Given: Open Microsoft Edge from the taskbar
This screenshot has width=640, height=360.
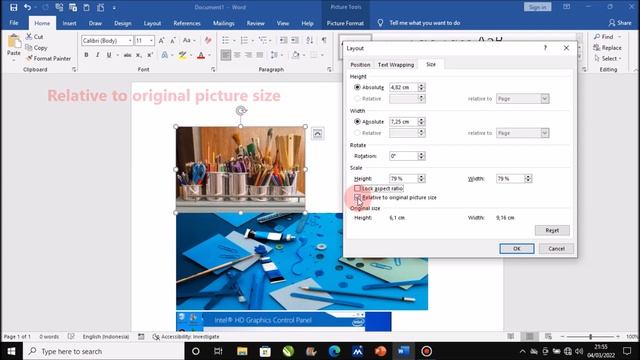Looking at the screenshot, I should coord(334,351).
